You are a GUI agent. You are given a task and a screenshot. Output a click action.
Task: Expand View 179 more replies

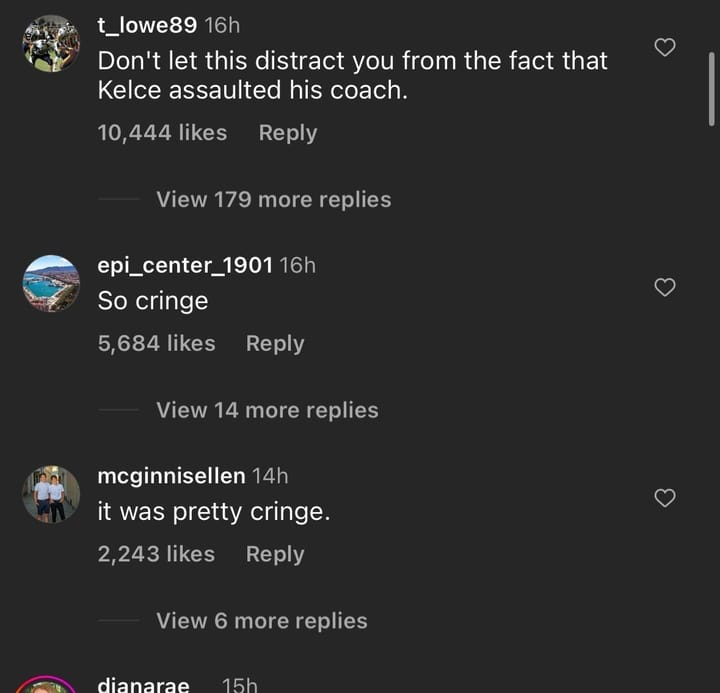pos(273,199)
